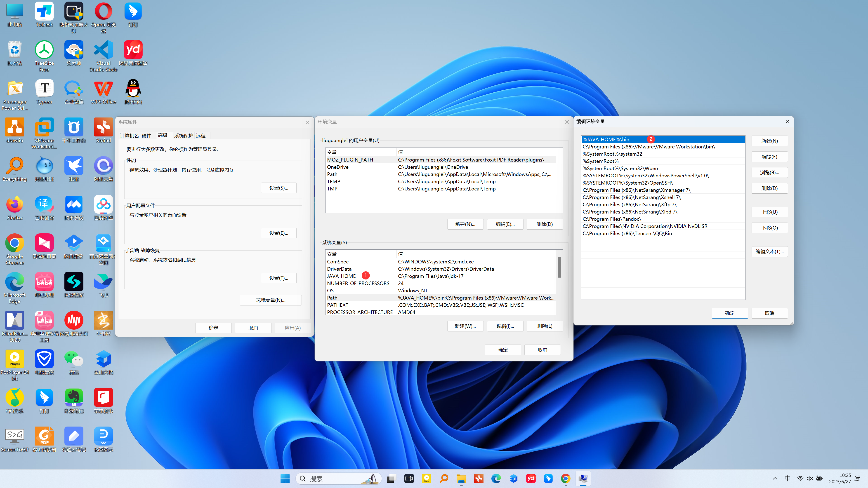Open Xmind desktop icon

(104, 131)
